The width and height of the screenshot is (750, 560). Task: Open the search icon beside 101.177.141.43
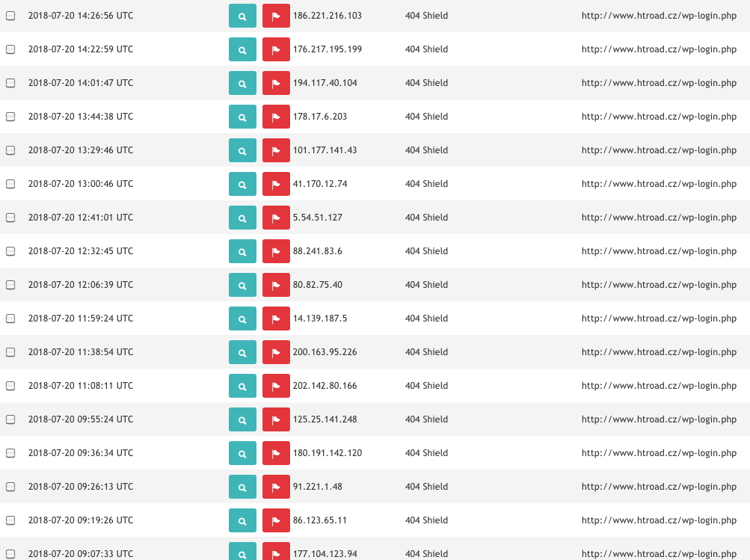point(242,151)
